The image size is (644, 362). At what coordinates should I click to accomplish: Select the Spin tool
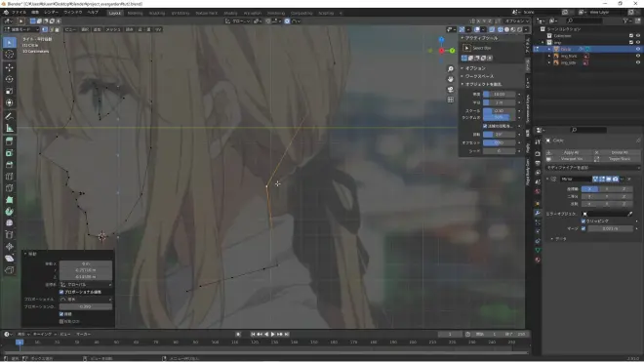coord(10,212)
